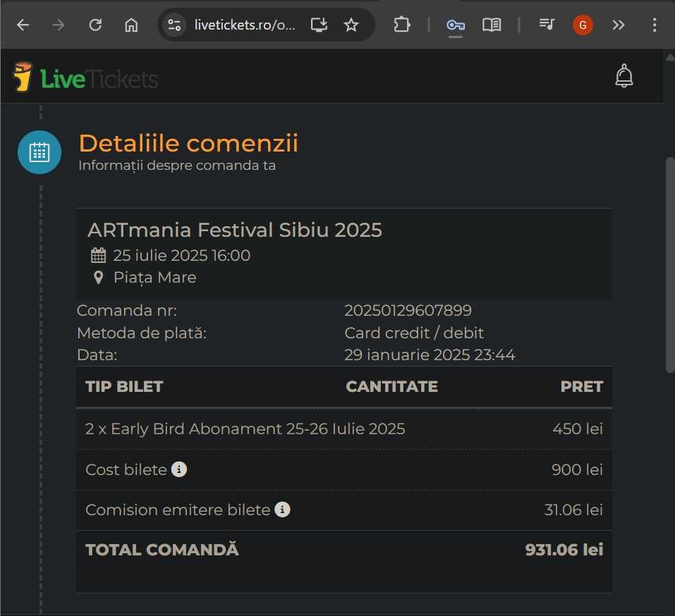675x616 pixels.
Task: Select the Early Bird Abonament ticket row
Action: (x=344, y=429)
